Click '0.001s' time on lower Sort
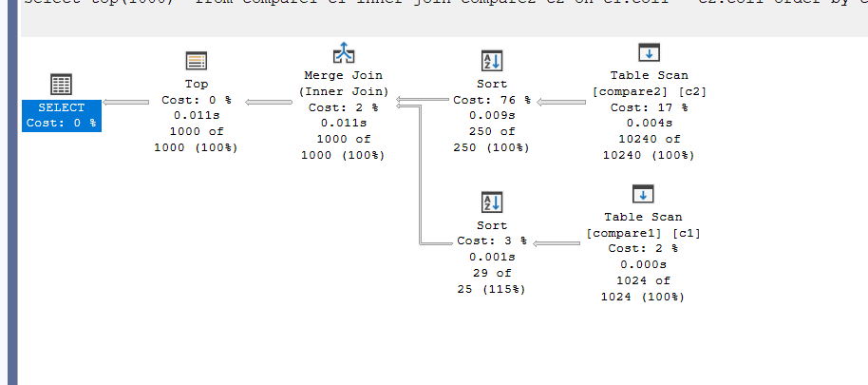868x385 pixels. click(492, 257)
